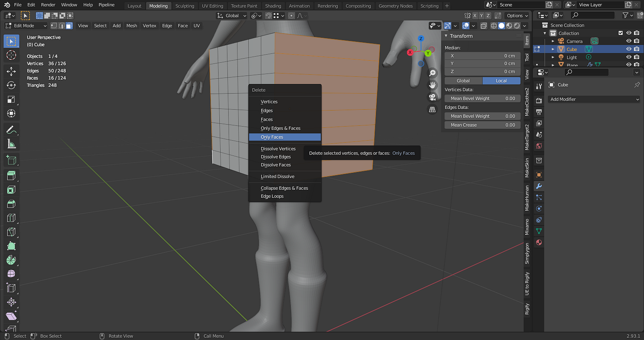Choose Dissolve Edges in Delete menu
The height and width of the screenshot is (340, 644).
click(285, 157)
